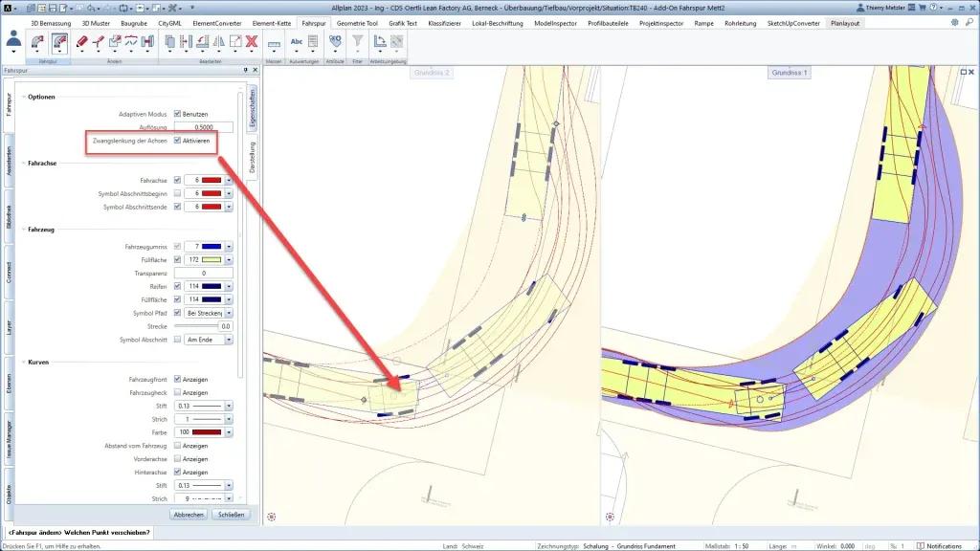Check the Symbol Abschnittsbeginn checkbox
The height and width of the screenshot is (551, 980).
click(177, 193)
